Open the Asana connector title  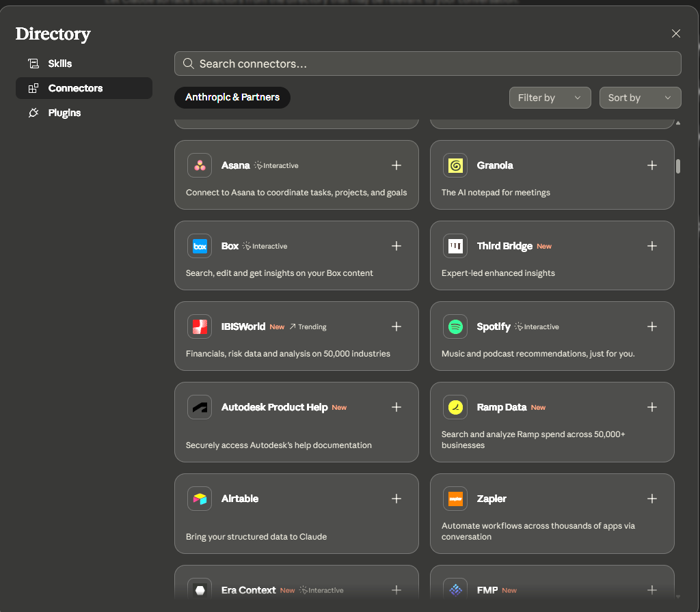point(235,165)
